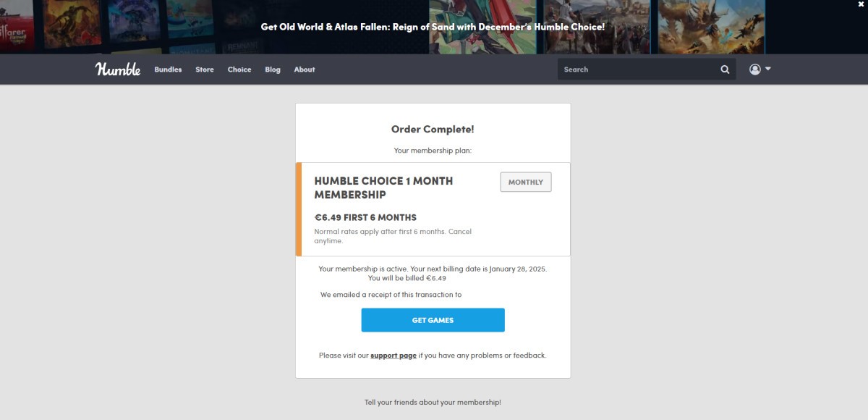Open the About menu
Viewport: 868px width, 420px height.
(x=305, y=70)
